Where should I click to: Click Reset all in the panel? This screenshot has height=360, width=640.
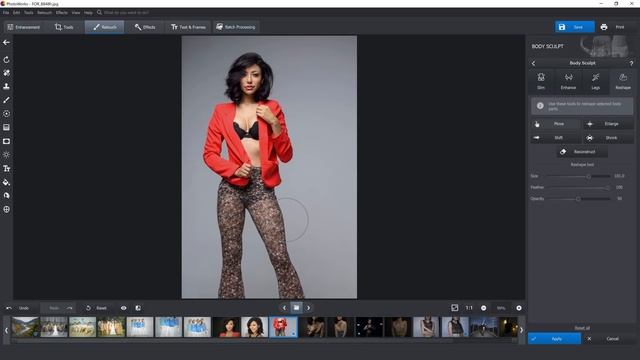(582, 328)
